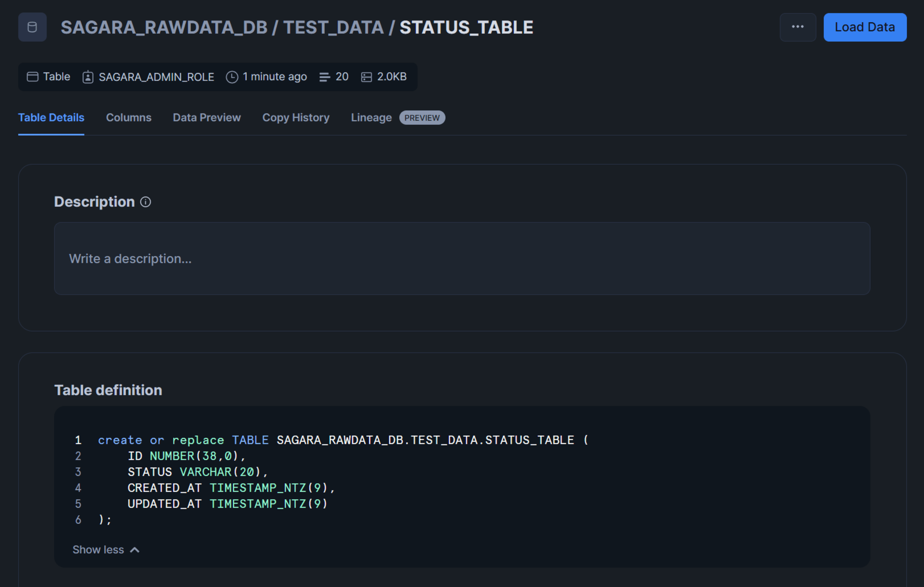Screen dimensions: 924x587
Task: Click the closing ');' code line
Action: (x=105, y=520)
